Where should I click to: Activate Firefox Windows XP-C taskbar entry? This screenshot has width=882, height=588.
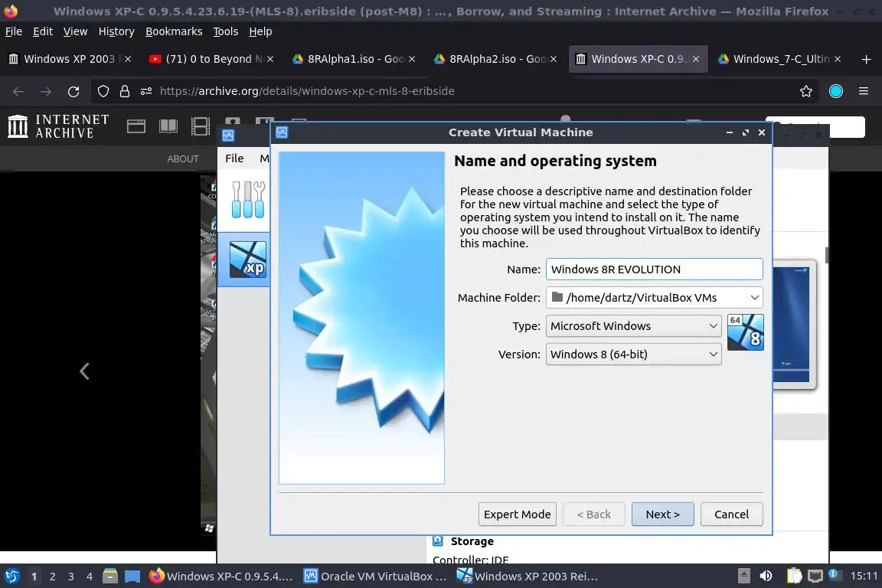(221, 577)
